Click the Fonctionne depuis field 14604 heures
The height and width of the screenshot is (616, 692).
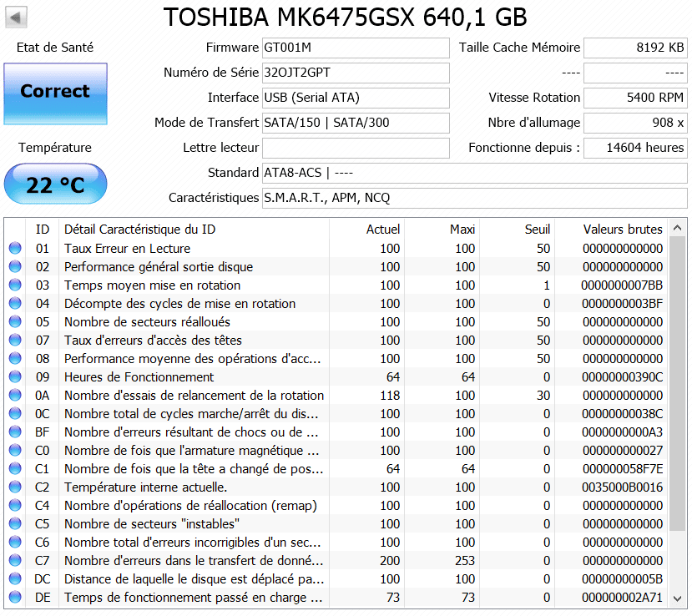pos(635,148)
